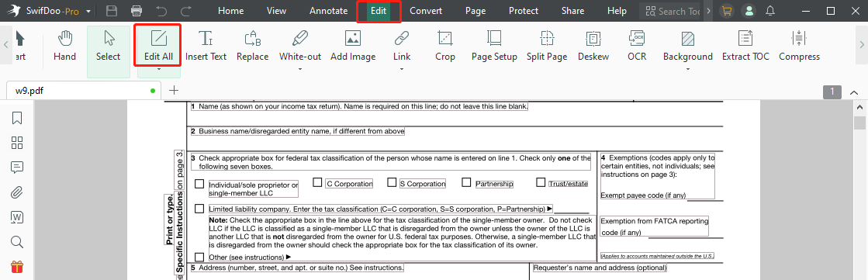Click the Background tool
This screenshot has height=280, width=868.
pos(688,46)
